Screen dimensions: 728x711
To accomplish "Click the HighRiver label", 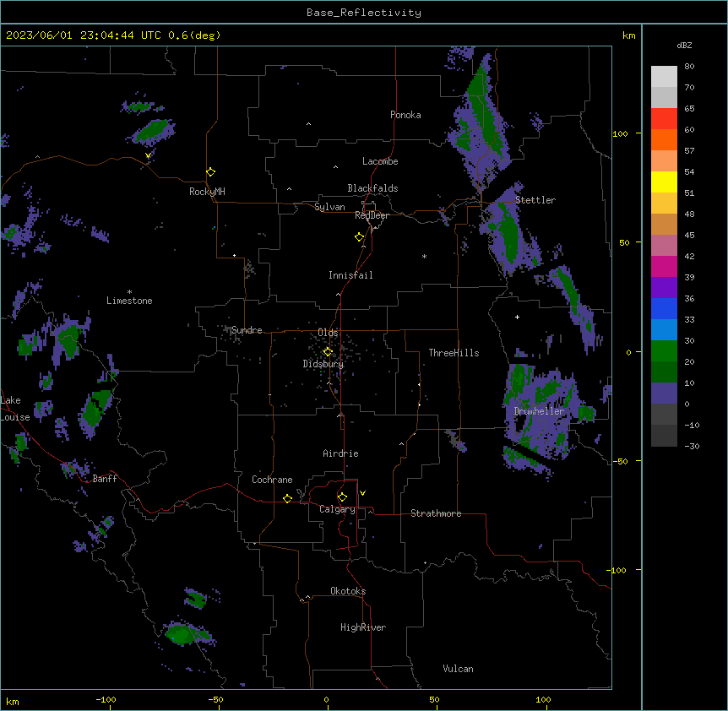I will pos(363,627).
